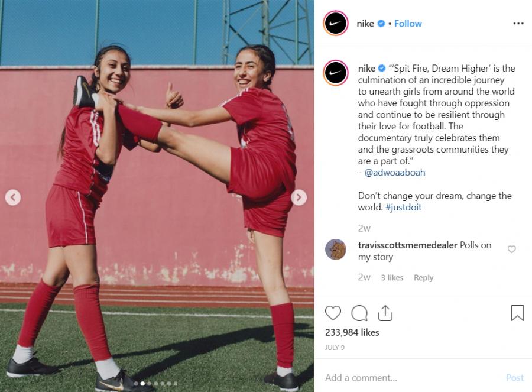Open the three-dot more options menu

pyautogui.click(x=518, y=24)
